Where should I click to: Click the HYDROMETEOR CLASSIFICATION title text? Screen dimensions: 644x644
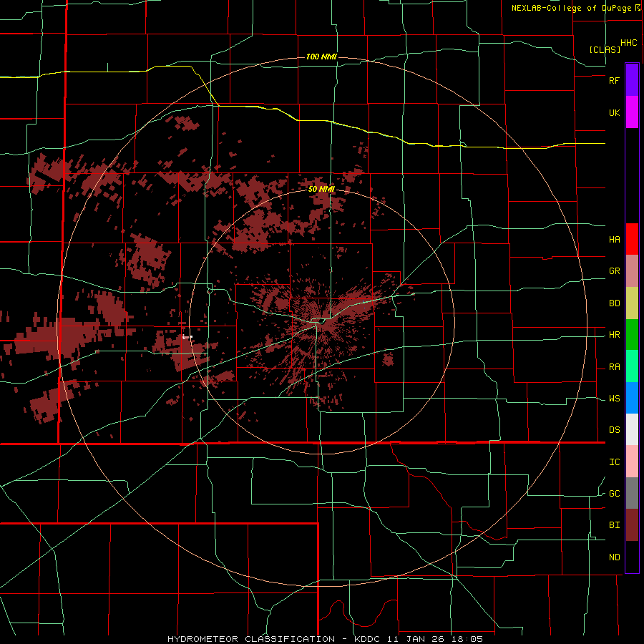[x=250, y=639]
